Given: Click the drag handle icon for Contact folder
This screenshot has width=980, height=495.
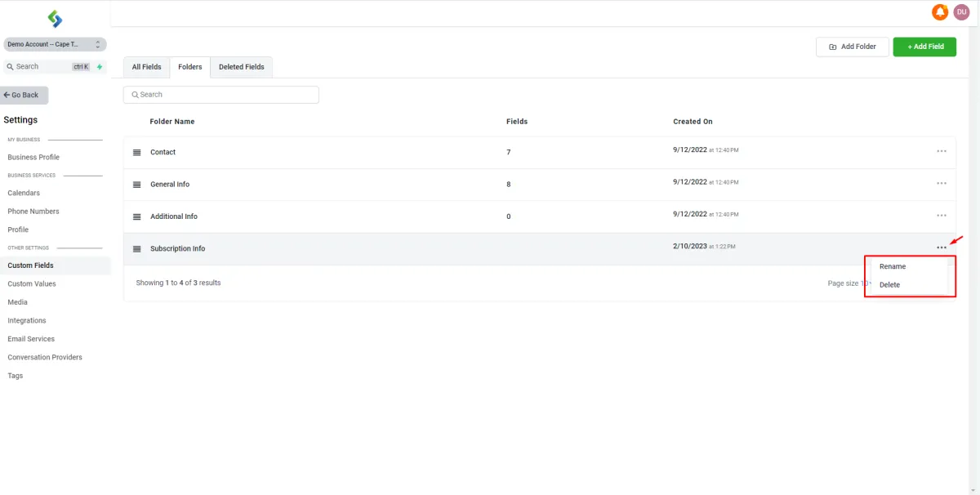Looking at the screenshot, I should [x=137, y=153].
